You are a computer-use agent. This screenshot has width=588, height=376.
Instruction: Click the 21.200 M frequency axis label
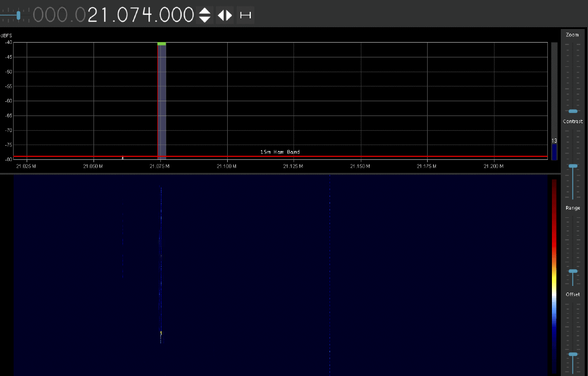[x=493, y=166]
